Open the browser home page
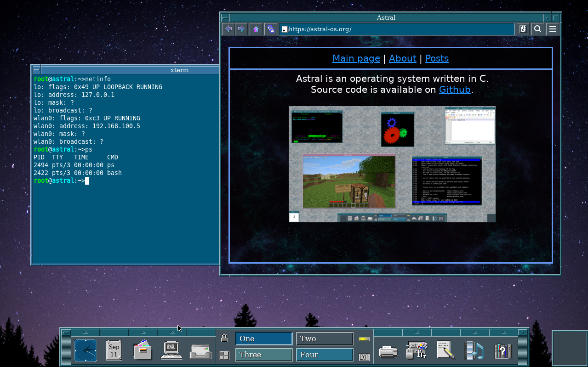The width and height of the screenshot is (588, 367). tap(256, 29)
